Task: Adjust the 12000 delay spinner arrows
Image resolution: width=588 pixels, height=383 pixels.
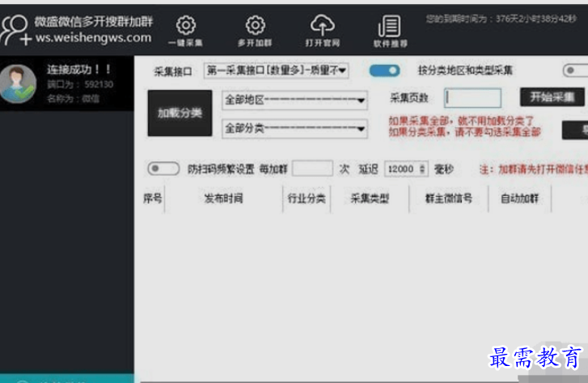Action: [x=422, y=169]
